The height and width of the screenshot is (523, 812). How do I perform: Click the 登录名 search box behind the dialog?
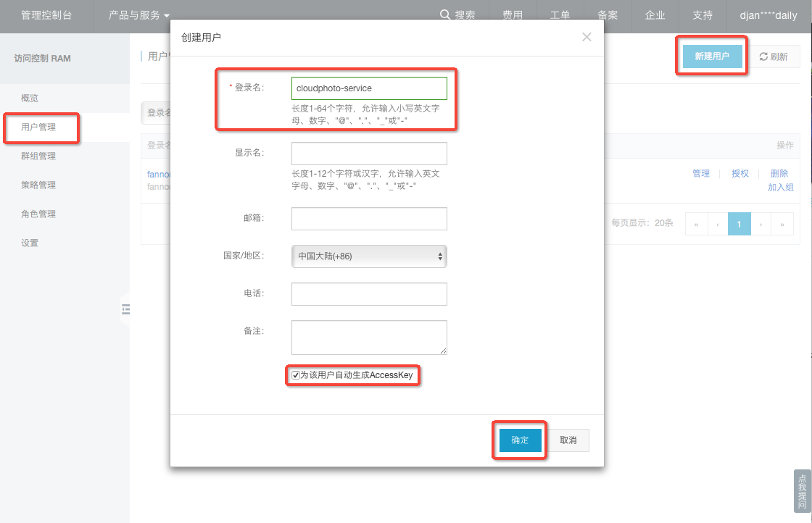156,113
